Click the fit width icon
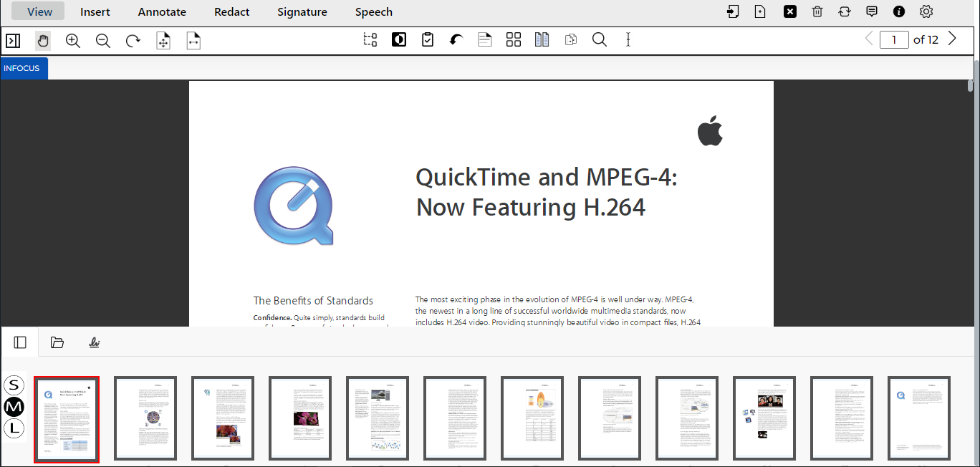 (193, 41)
